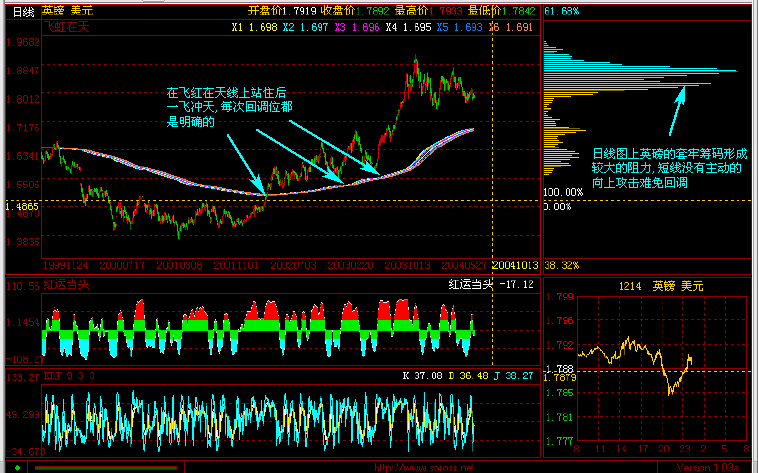This screenshot has height=473, width=758.
Task: Click the yellow 20041013 cursor date label
Action: tap(515, 266)
